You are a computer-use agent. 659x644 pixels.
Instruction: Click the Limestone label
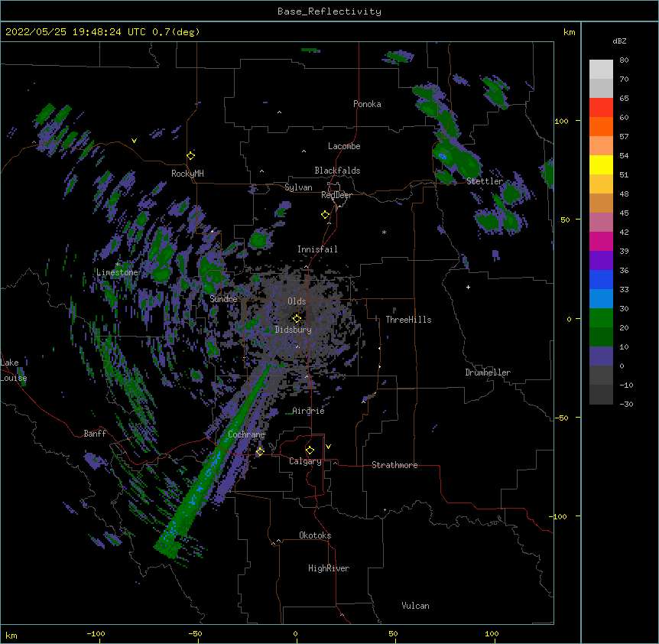click(117, 272)
